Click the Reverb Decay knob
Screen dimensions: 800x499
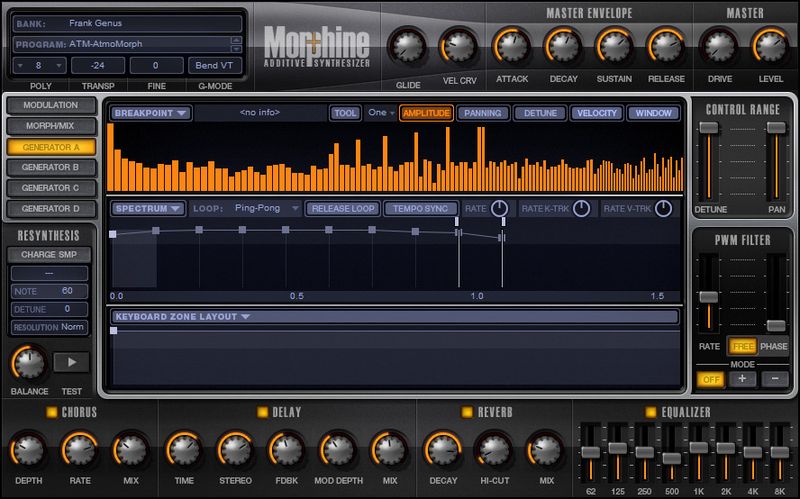click(x=442, y=449)
